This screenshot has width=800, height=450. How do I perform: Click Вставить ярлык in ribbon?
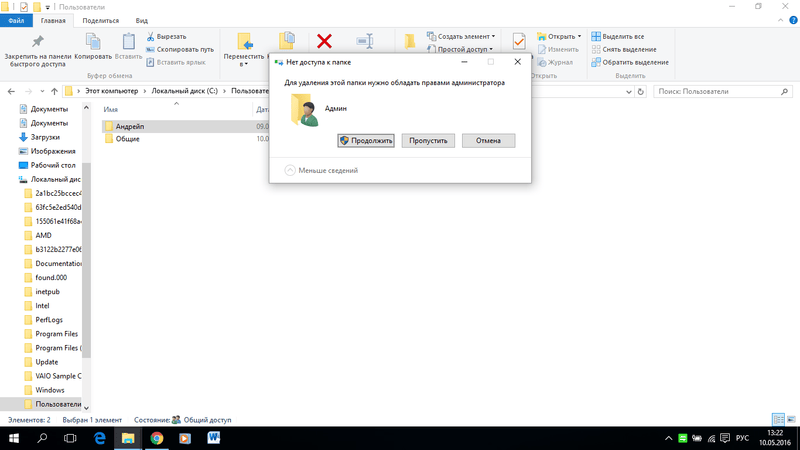coord(176,62)
